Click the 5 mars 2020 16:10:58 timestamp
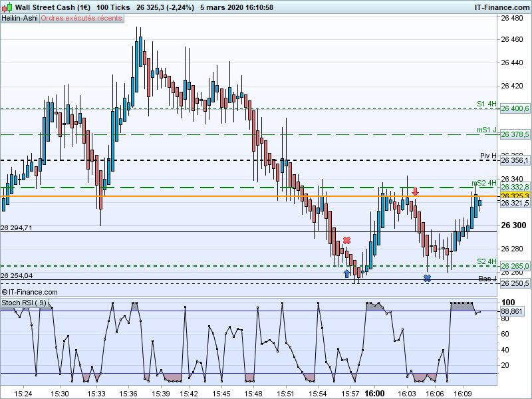532x399 pixels. point(237,7)
